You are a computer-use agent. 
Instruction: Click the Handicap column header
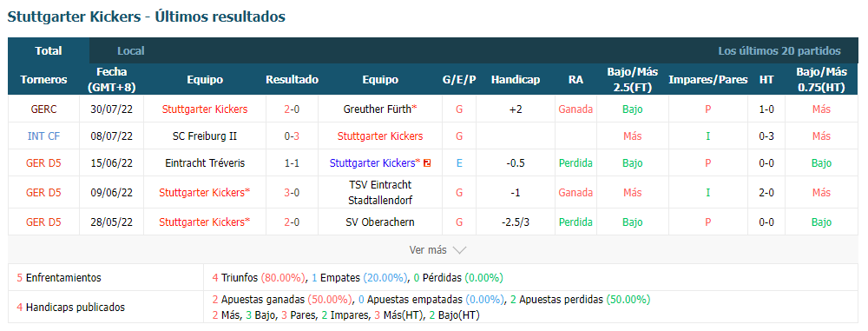point(516,80)
